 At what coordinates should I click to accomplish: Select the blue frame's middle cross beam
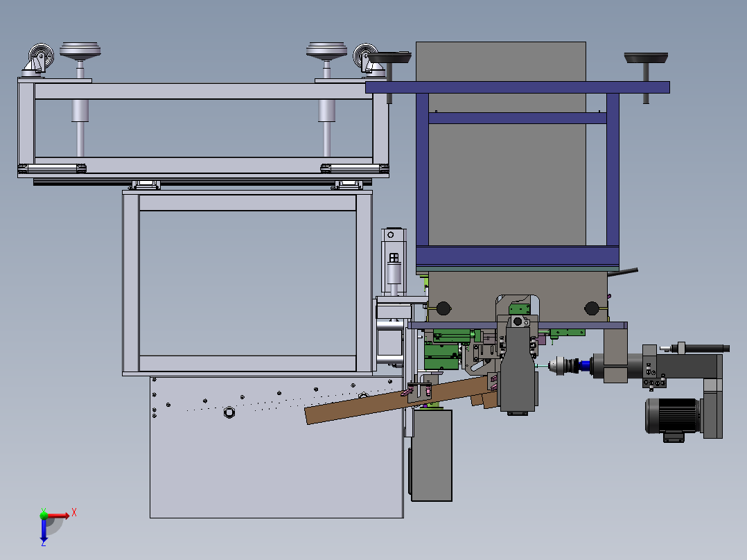coord(518,119)
